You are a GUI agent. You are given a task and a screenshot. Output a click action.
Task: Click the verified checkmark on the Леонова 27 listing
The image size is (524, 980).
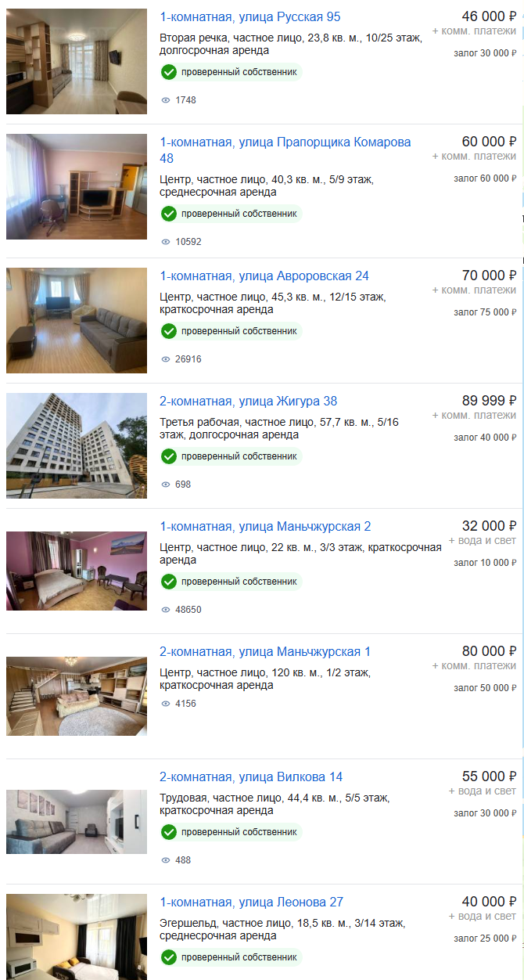tap(168, 957)
